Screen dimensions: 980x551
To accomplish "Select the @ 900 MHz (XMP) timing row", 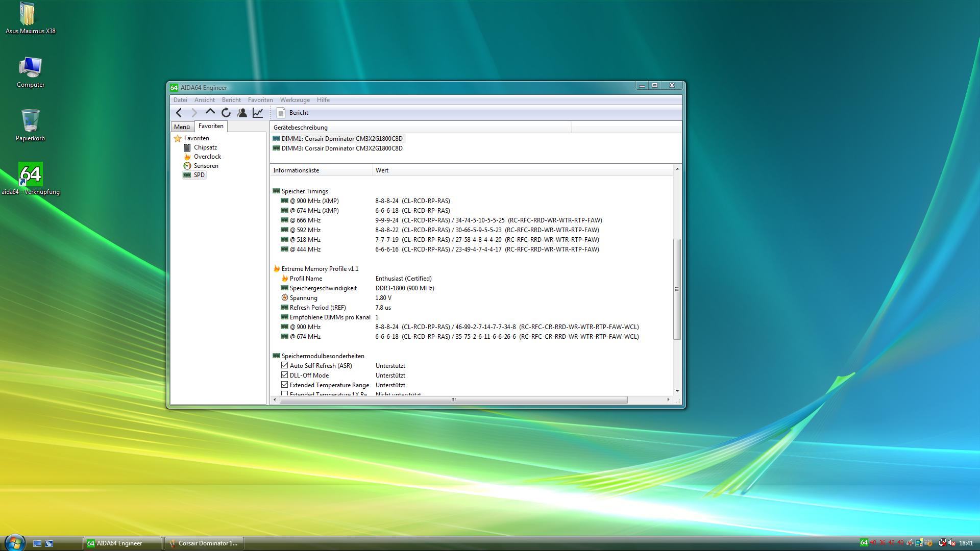I will [472, 201].
